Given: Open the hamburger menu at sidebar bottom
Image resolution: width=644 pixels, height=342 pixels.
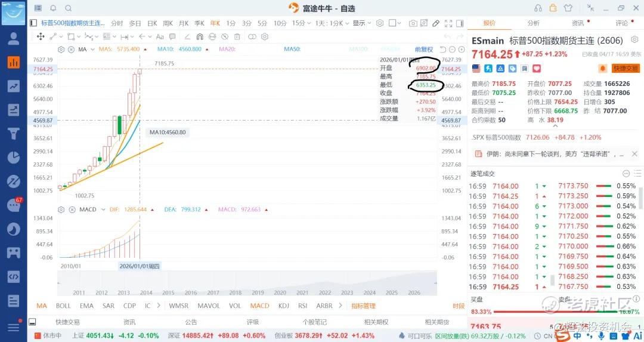Looking at the screenshot, I should coord(14,327).
